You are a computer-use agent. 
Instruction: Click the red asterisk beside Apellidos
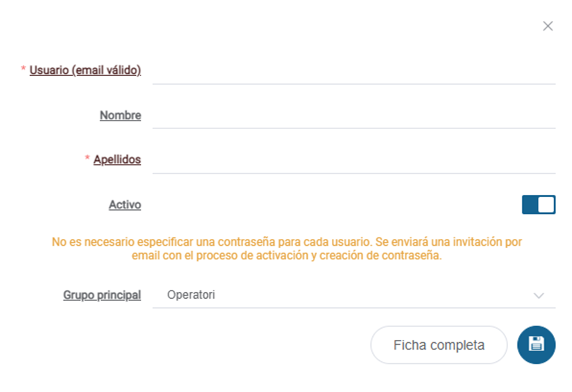[87, 158]
